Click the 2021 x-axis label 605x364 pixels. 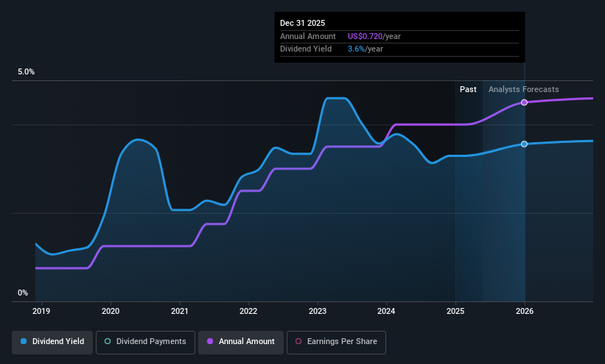[x=179, y=311]
